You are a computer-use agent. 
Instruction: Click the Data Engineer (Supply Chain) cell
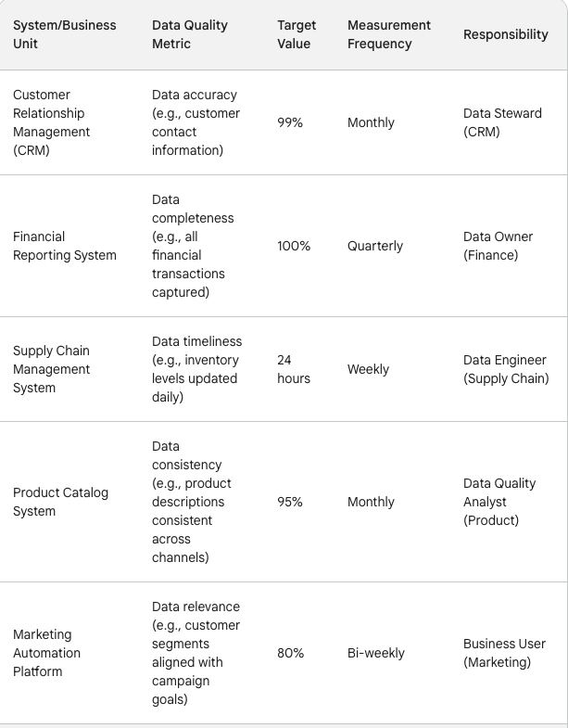point(506,369)
